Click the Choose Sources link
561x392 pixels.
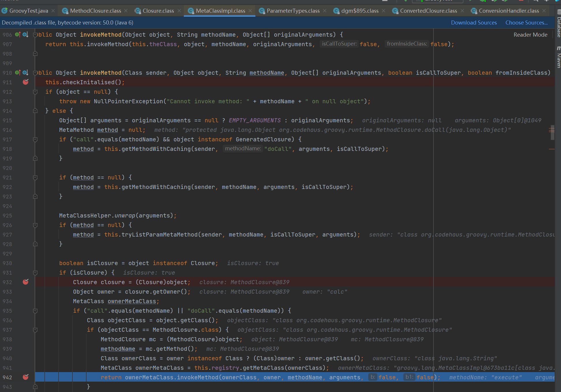pyautogui.click(x=526, y=22)
